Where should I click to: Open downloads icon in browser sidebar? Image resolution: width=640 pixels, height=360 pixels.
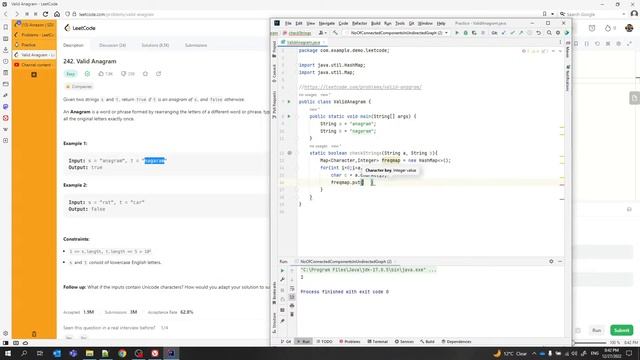click(x=5, y=50)
